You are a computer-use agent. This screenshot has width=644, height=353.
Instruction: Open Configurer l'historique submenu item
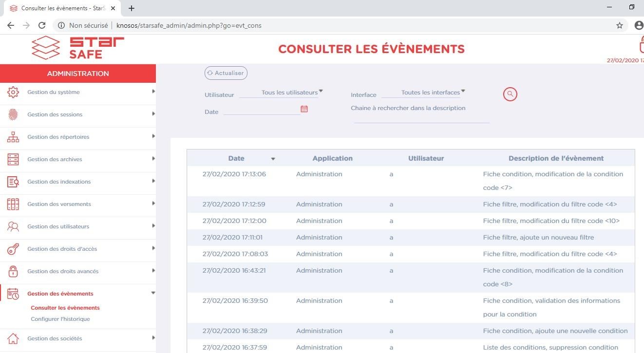point(60,319)
